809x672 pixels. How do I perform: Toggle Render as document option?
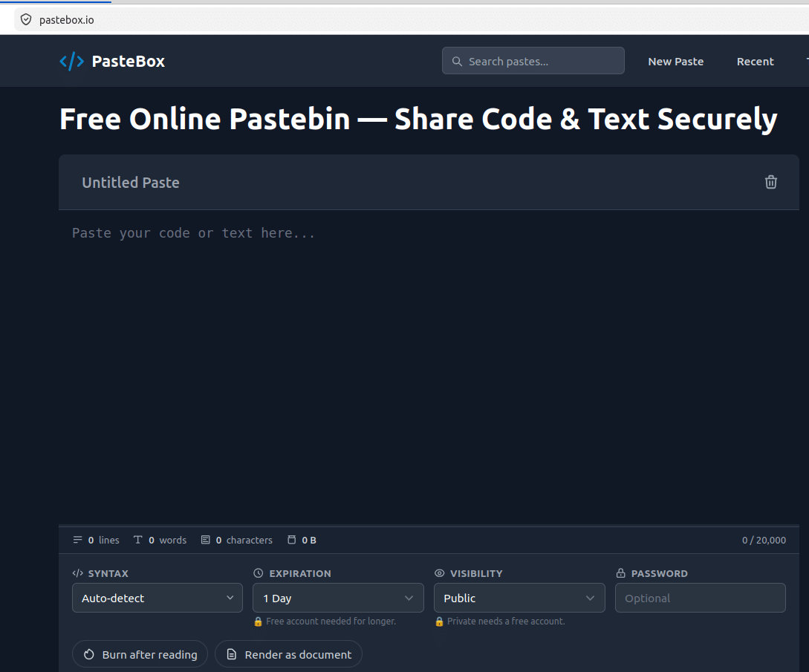[x=288, y=654]
